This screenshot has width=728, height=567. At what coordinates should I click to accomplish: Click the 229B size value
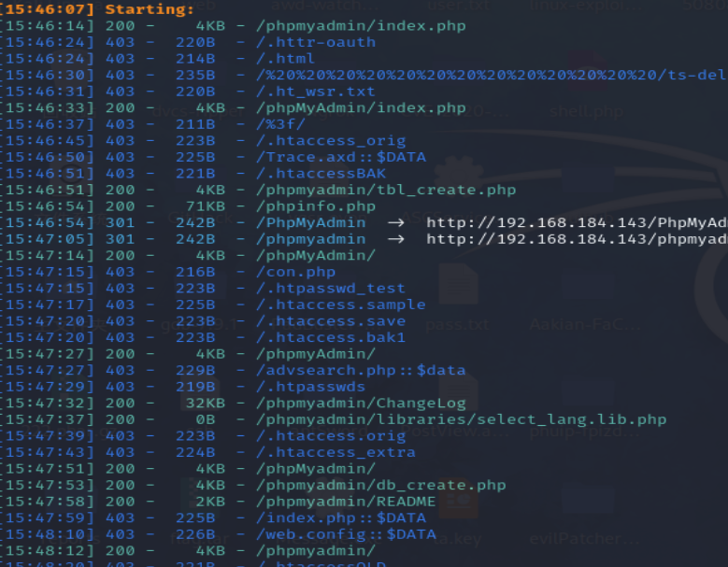[x=195, y=370]
